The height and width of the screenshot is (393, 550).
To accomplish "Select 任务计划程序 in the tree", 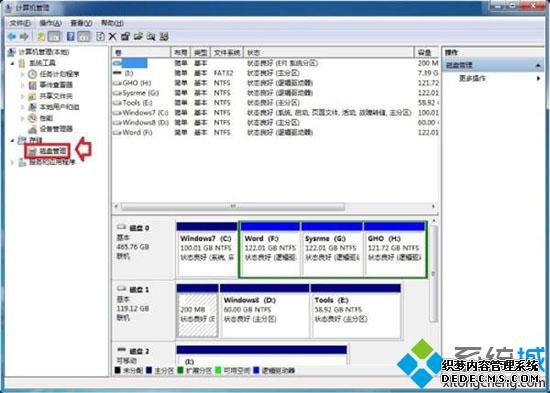I will pyautogui.click(x=59, y=74).
